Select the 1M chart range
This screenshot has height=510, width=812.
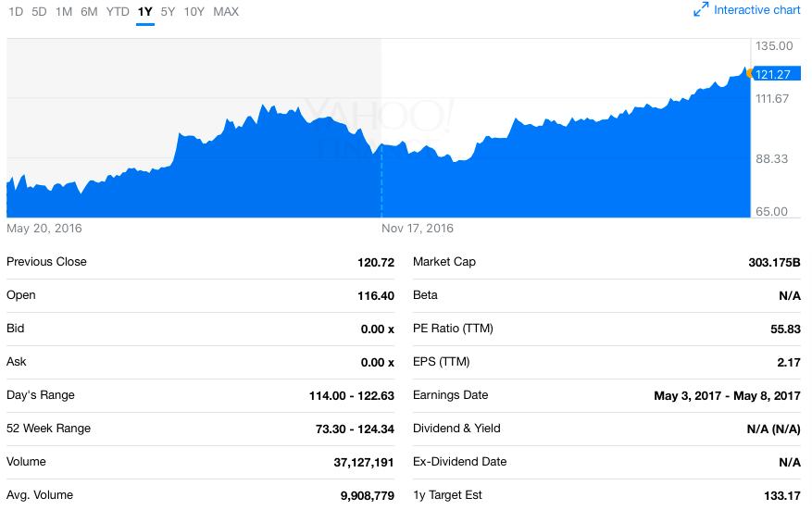64,12
